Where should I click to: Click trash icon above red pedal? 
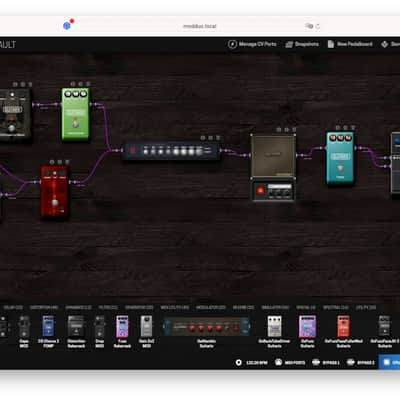[x=67, y=162]
